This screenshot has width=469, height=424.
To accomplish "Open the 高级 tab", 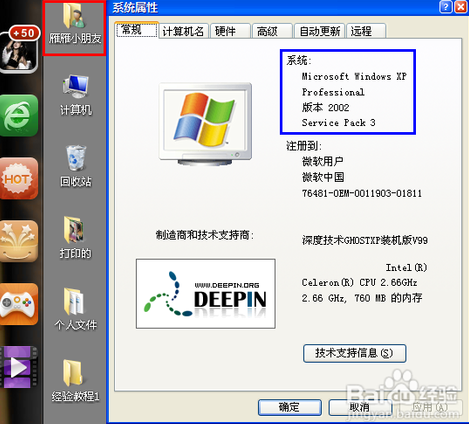I will click(x=272, y=31).
